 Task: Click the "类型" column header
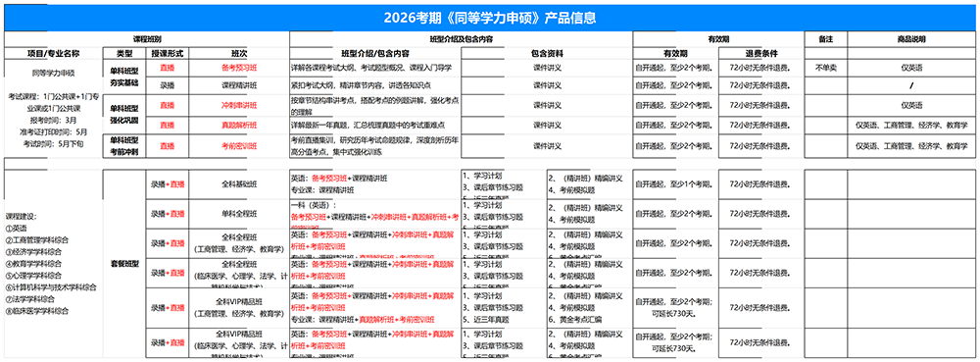coord(124,53)
